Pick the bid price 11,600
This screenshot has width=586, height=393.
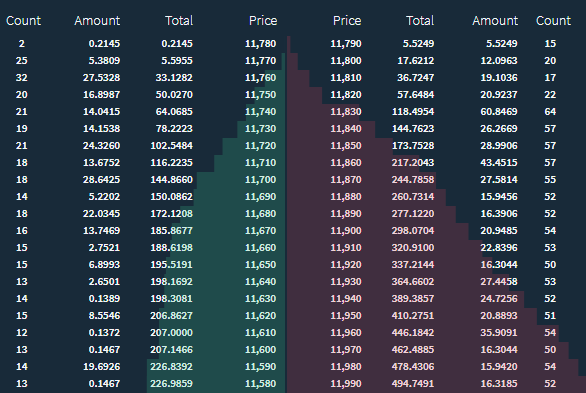(260, 350)
